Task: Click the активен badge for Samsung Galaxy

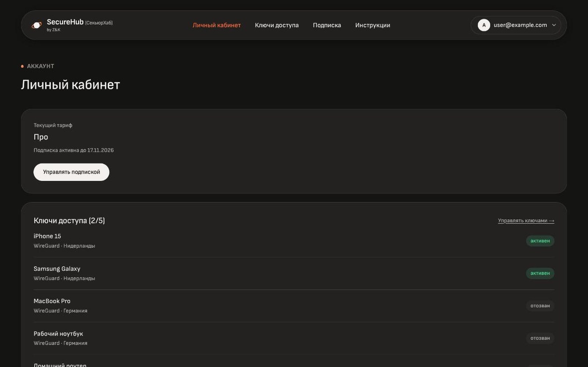Action: click(540, 273)
